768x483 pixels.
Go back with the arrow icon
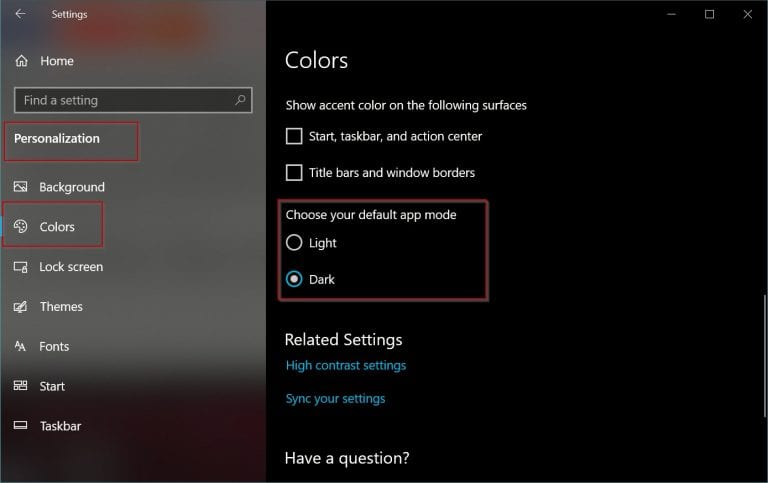(x=21, y=14)
